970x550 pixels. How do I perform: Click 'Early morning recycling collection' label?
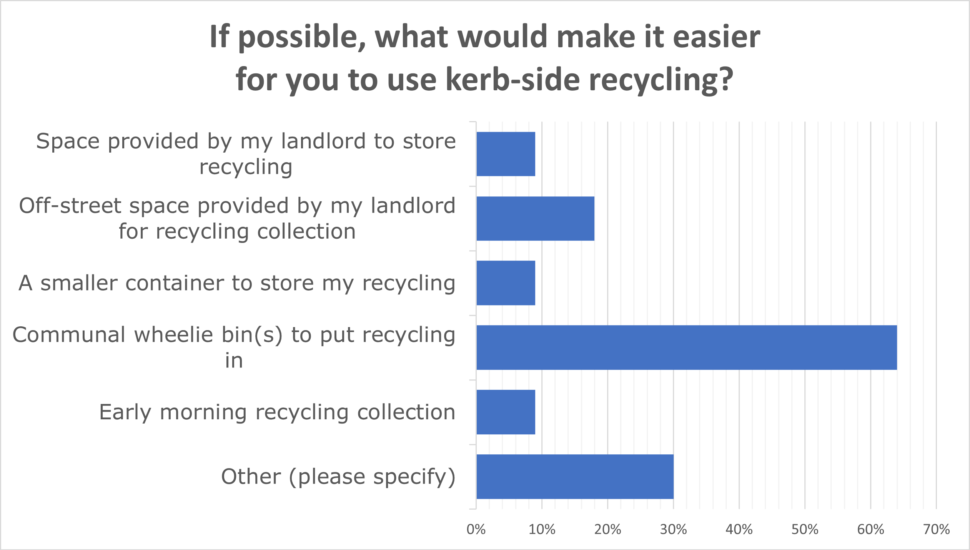pos(277,413)
